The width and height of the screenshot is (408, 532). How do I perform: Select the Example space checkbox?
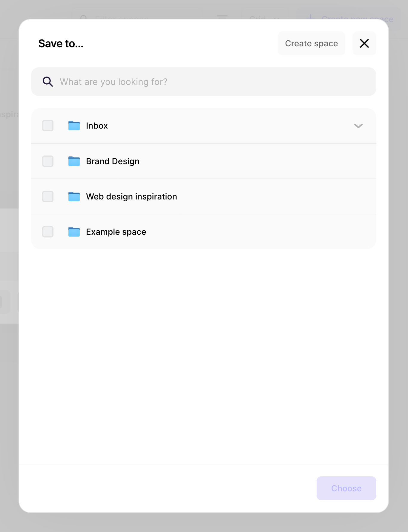tap(48, 232)
